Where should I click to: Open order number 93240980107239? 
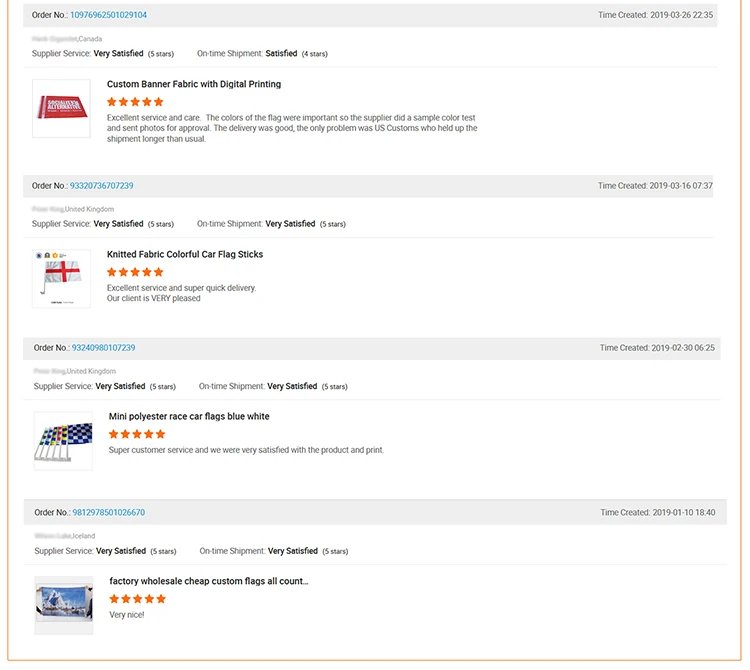103,348
